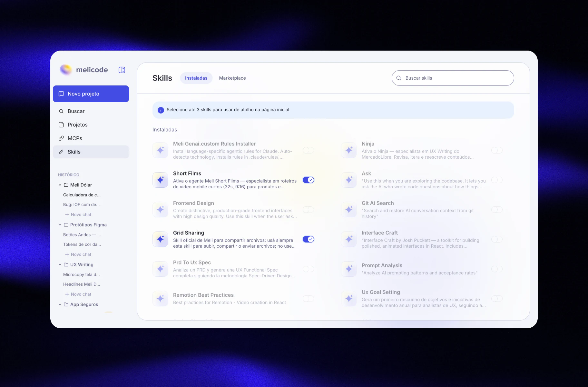The height and width of the screenshot is (387, 588).
Task: Click the Meli Genai.custom Rules Installer sparkle icon
Action: coord(160,150)
